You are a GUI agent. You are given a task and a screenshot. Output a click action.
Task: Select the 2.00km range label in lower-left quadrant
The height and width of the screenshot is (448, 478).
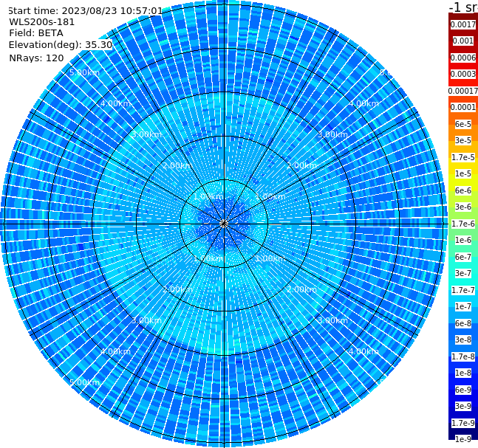(178, 289)
